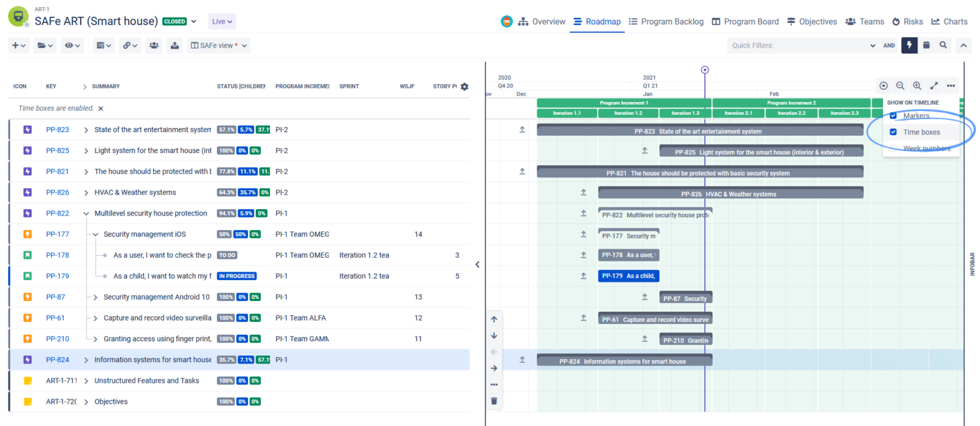Open issue PP-823 via its key link
980x426 pixels.
coord(58,129)
